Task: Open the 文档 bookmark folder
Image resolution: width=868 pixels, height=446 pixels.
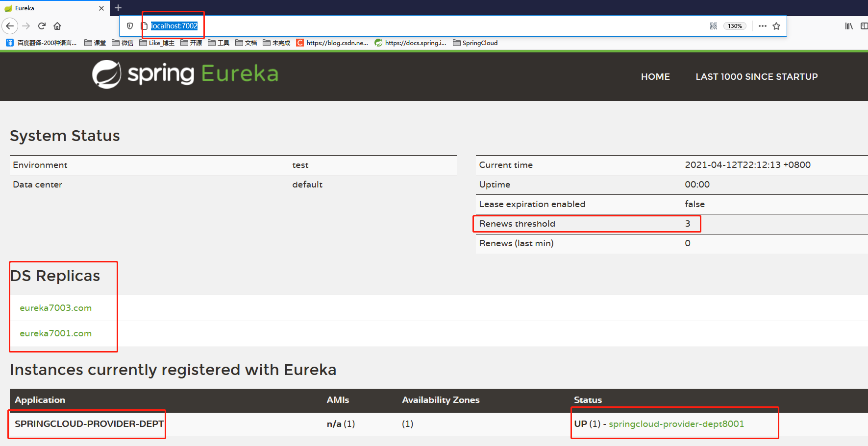Action: [x=246, y=43]
